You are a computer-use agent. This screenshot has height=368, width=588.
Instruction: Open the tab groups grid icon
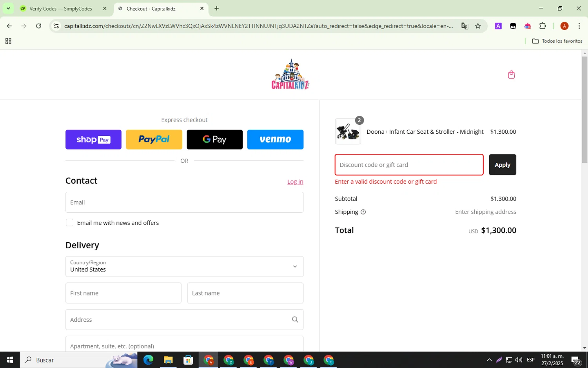[8, 41]
